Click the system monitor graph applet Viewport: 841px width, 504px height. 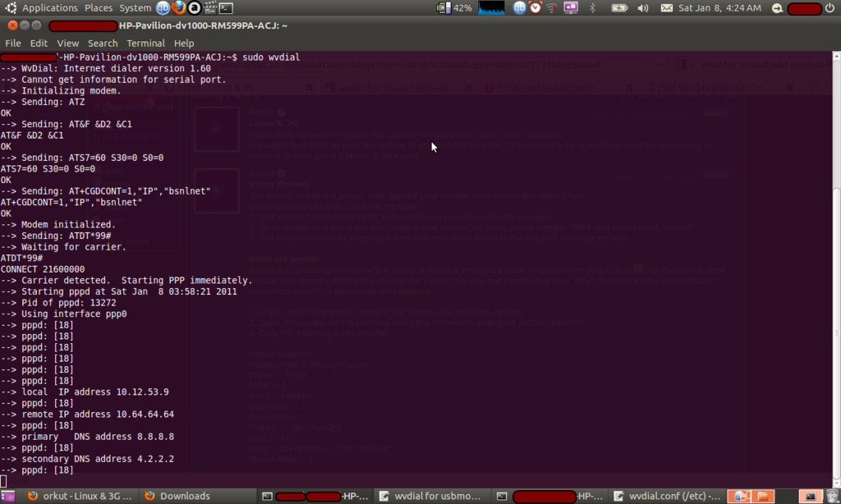[x=491, y=8]
